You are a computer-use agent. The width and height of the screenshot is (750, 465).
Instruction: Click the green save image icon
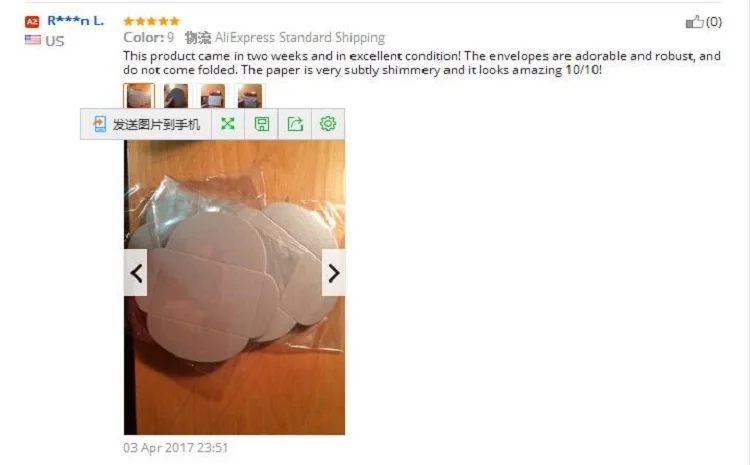click(262, 124)
